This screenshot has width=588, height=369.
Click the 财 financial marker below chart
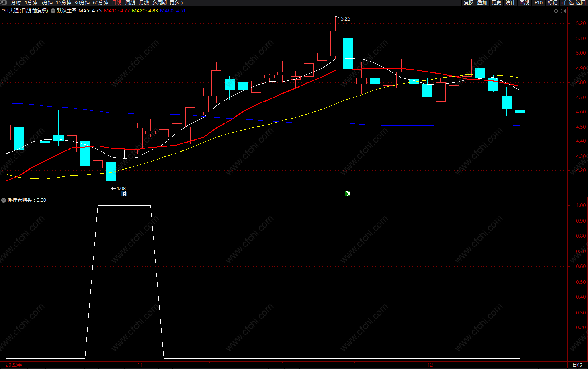(x=124, y=194)
